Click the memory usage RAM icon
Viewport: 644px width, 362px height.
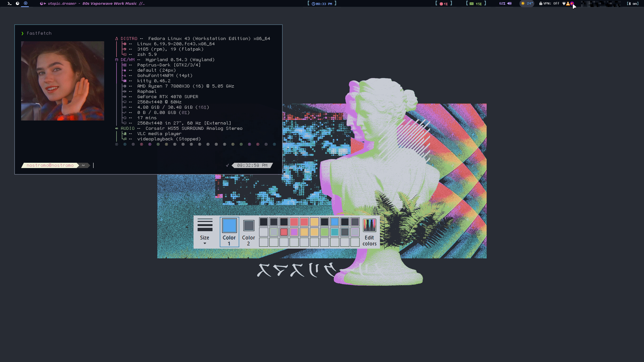click(x=471, y=4)
